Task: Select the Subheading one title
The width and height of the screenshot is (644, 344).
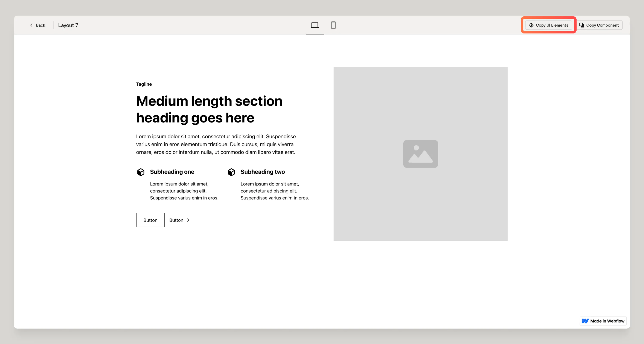Action: coord(172,172)
